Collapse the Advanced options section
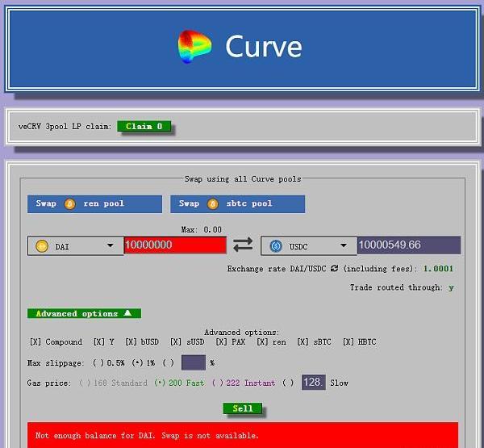484x448 pixels. pyautogui.click(x=84, y=313)
